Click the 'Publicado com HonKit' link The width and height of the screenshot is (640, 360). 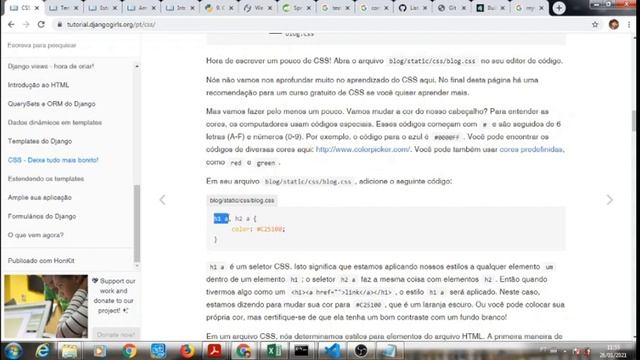(41, 261)
